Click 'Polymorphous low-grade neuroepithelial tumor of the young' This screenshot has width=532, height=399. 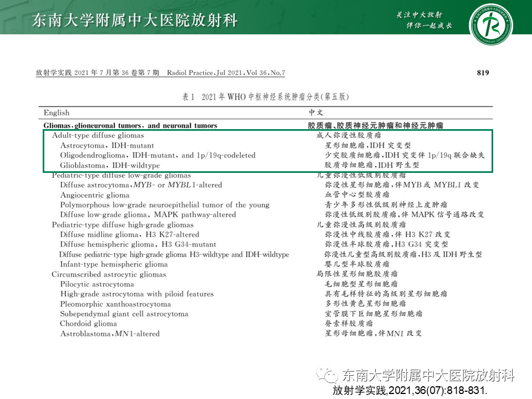[165, 205]
